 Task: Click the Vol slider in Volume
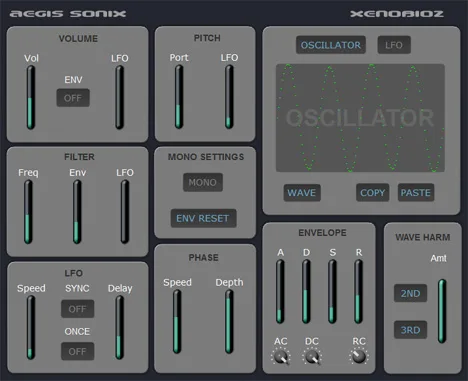pos(31,97)
